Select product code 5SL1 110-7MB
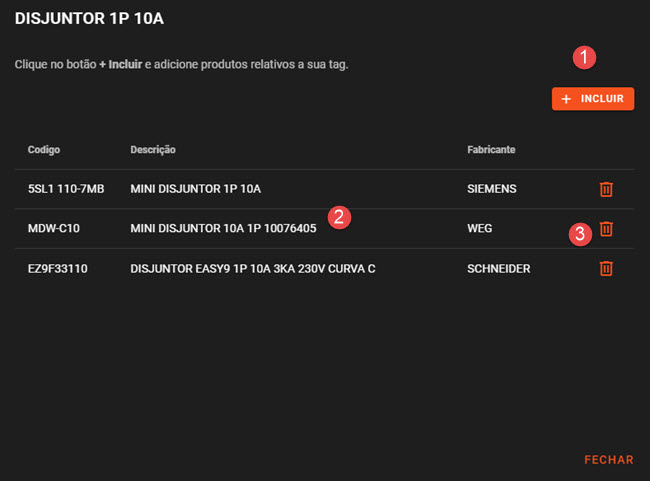This screenshot has height=481, width=650. click(x=66, y=189)
